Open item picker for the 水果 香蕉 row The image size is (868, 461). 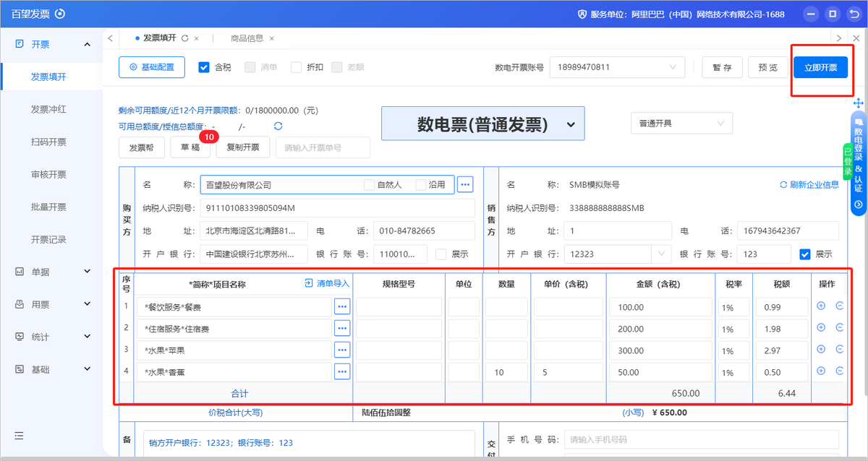pos(342,372)
